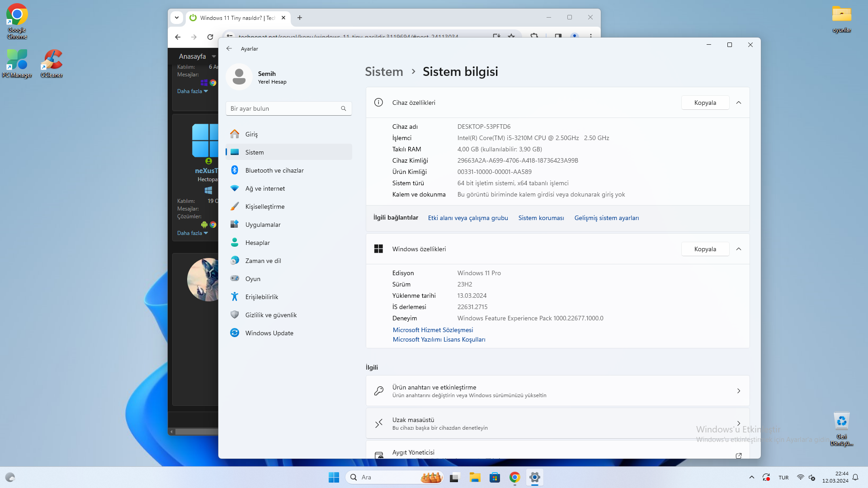This screenshot has height=488, width=868.
Task: Open Kişiselleştirme settings page
Action: (x=264, y=206)
